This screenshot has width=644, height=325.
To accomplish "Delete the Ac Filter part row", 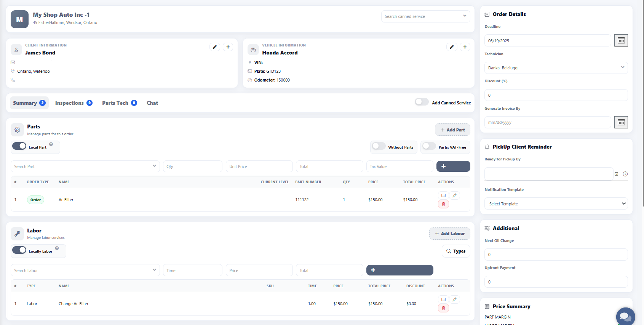I will coord(443,204).
